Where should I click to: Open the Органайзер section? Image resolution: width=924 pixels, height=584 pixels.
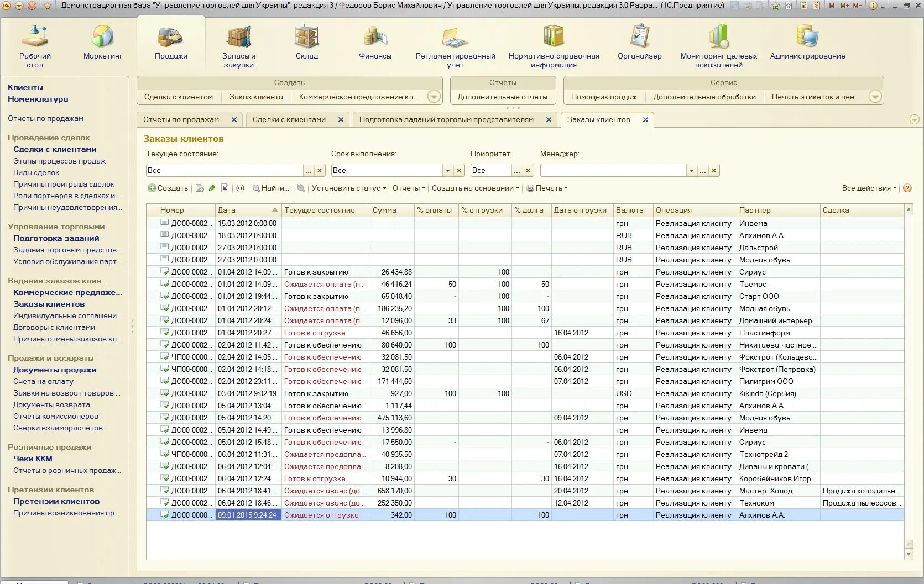click(640, 43)
